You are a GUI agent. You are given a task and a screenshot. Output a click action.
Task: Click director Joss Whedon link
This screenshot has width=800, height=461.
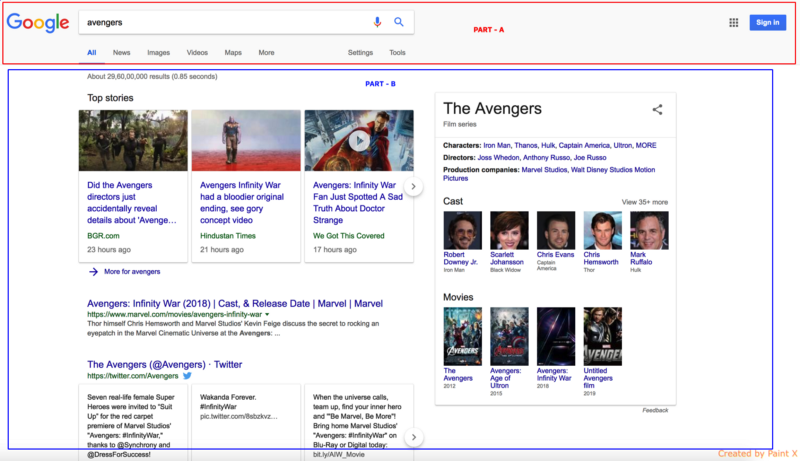click(498, 158)
